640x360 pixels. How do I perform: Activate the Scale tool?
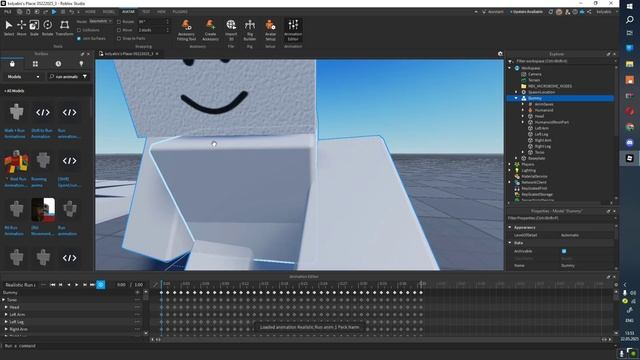pyautogui.click(x=34, y=26)
